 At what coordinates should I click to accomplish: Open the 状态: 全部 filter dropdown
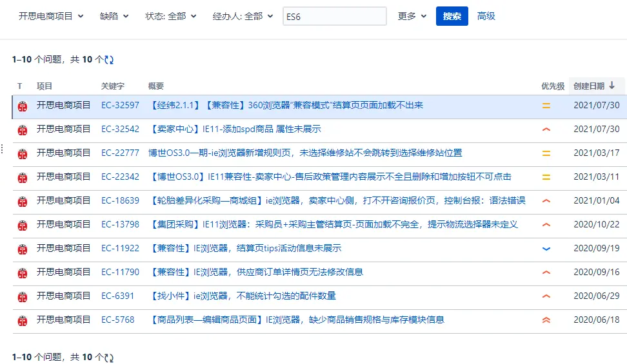[171, 16]
